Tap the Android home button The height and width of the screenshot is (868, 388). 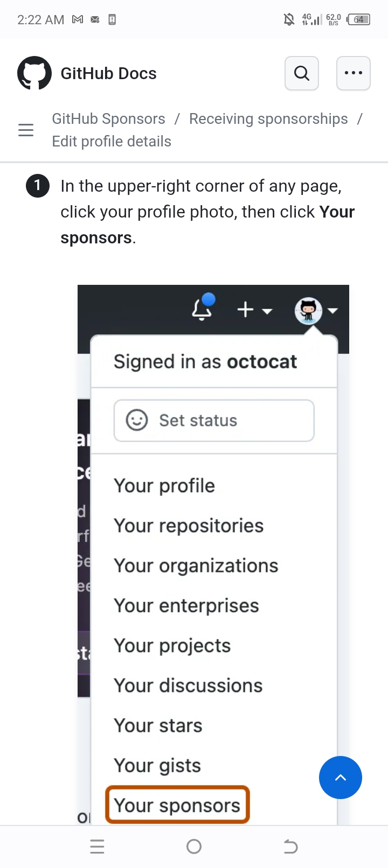point(193,846)
